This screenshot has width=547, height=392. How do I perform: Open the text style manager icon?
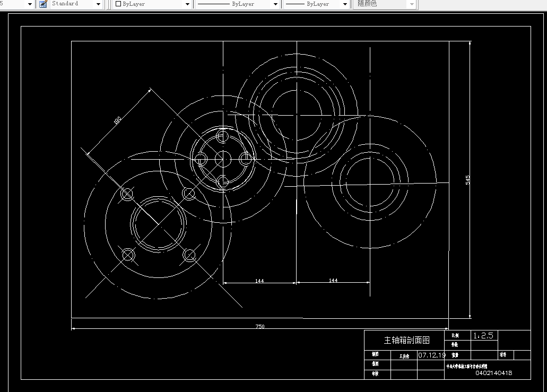44,4
